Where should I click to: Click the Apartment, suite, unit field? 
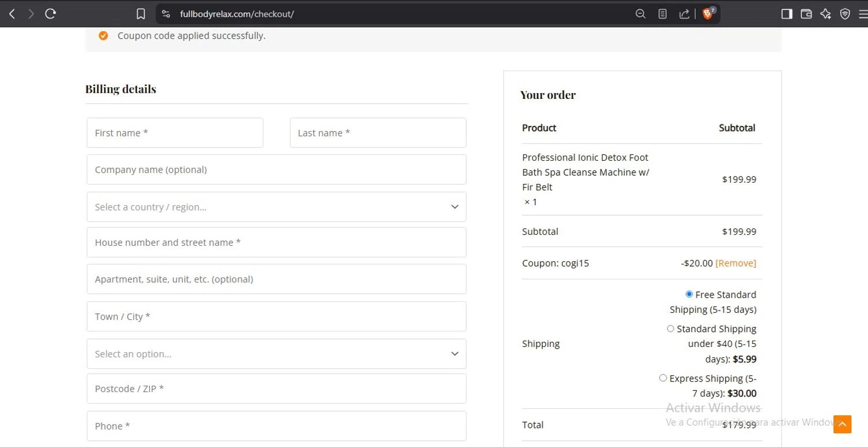tap(277, 279)
